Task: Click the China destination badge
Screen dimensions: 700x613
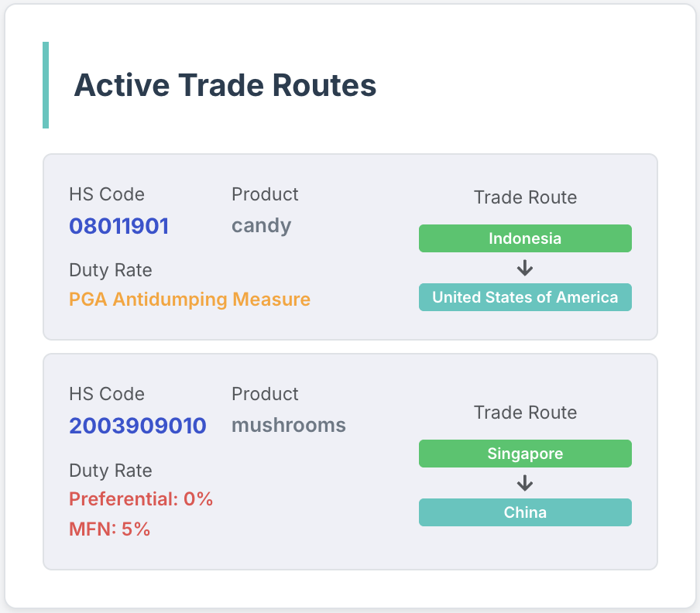Action: click(x=525, y=512)
